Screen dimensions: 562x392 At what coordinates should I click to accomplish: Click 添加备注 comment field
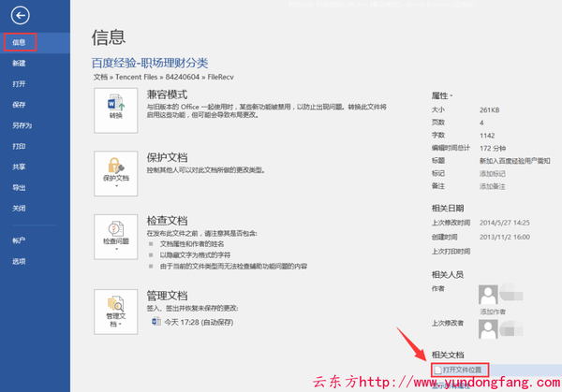pyautogui.click(x=493, y=186)
